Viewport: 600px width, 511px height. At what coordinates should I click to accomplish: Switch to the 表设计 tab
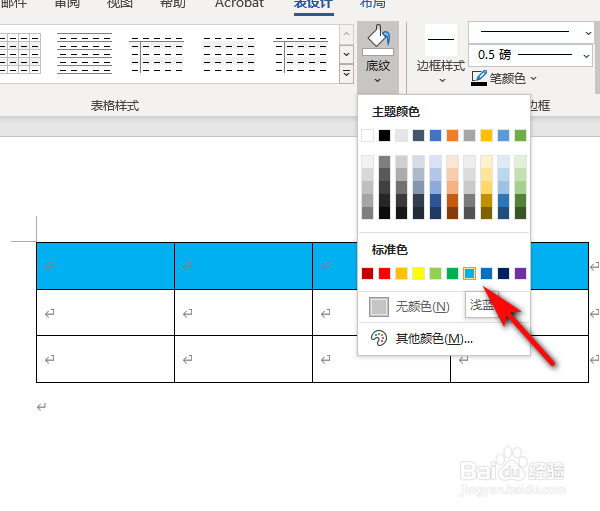pos(313,4)
